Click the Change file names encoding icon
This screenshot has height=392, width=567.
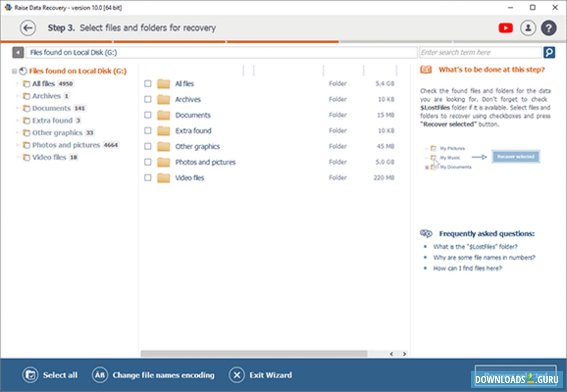point(100,375)
